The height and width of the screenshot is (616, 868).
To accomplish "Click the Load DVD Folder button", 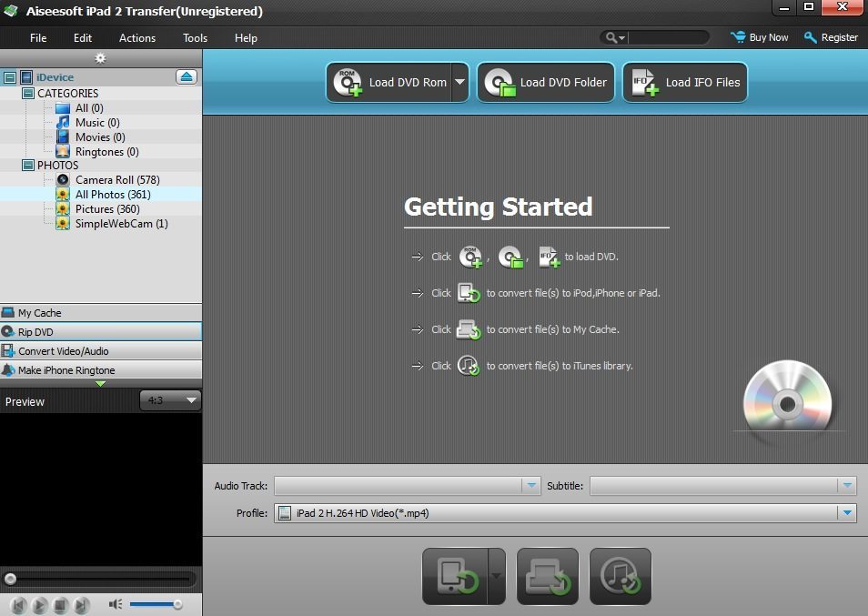I will [x=546, y=83].
